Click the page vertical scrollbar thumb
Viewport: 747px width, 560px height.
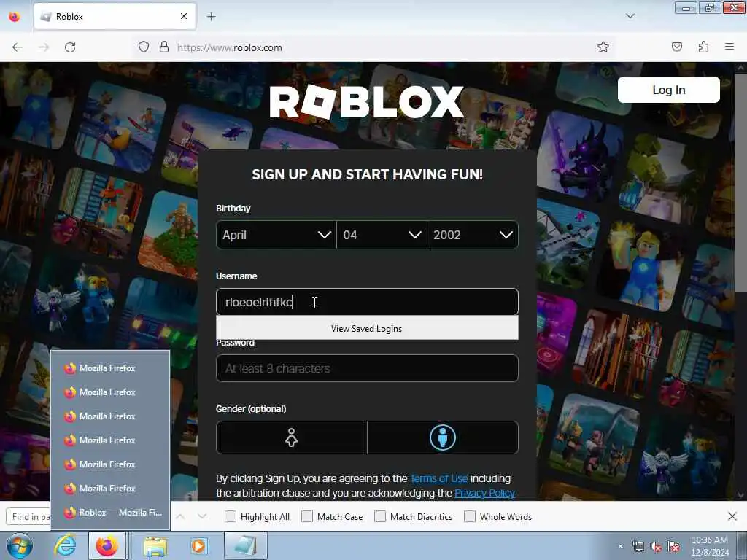click(740, 182)
